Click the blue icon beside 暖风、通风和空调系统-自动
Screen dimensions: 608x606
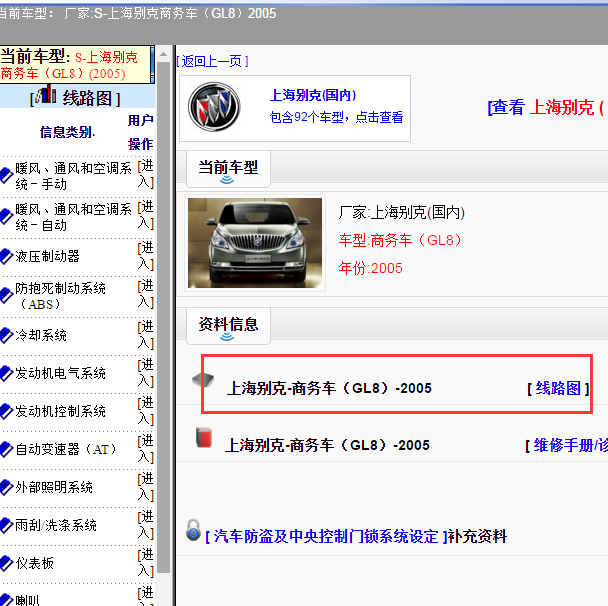tap(6, 216)
